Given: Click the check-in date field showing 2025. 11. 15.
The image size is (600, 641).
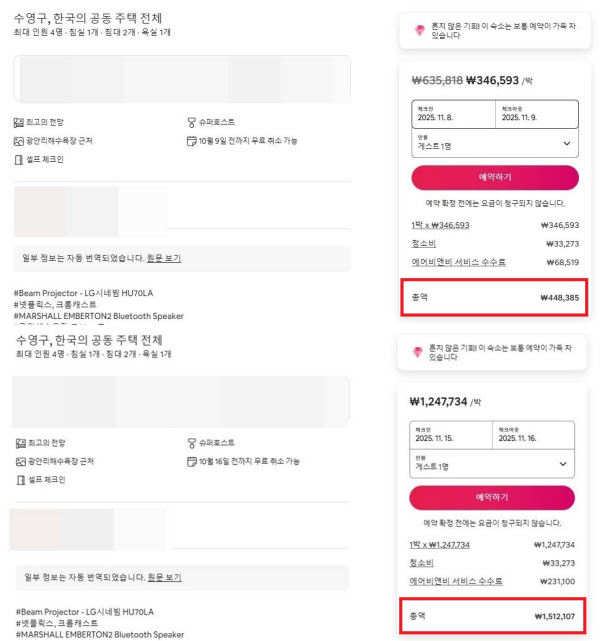Looking at the screenshot, I should coord(451,435).
